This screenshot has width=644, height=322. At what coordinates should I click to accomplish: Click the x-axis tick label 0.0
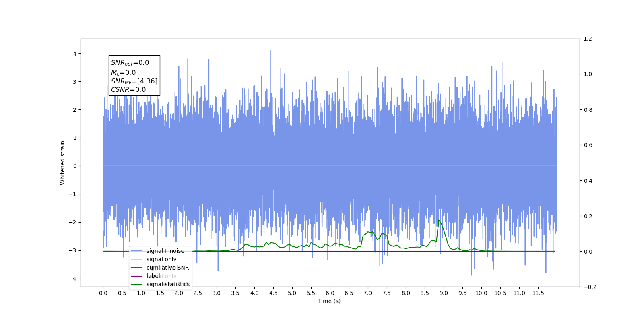click(103, 293)
